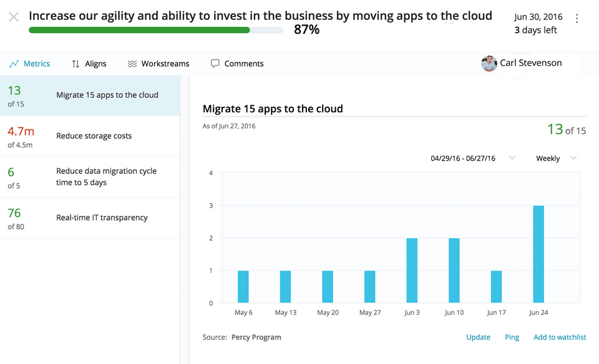Viewport: 599px width, 364px height.
Task: Open the Comments tab
Action: [243, 64]
